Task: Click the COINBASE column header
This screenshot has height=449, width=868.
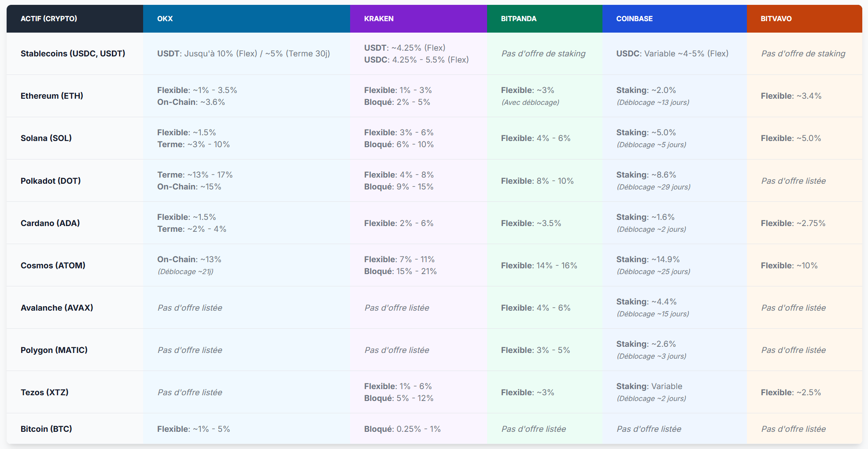Action: [674, 19]
